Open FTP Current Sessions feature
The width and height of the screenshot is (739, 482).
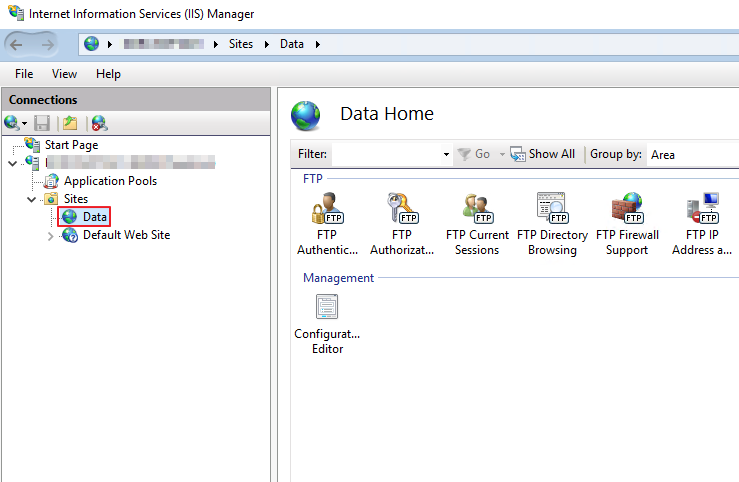pos(477,223)
